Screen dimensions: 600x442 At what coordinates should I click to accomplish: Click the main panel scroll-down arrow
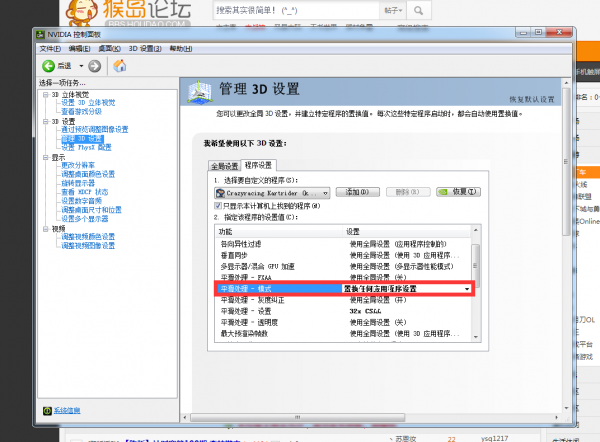(566, 408)
